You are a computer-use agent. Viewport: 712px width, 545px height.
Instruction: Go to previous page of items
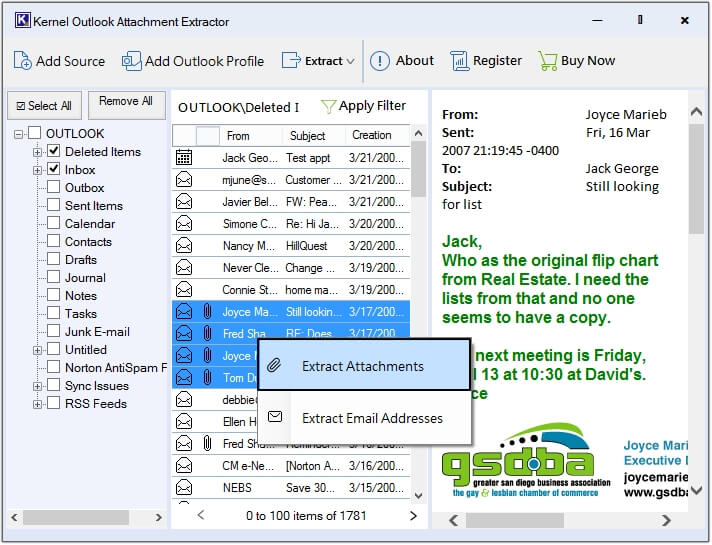pyautogui.click(x=201, y=515)
